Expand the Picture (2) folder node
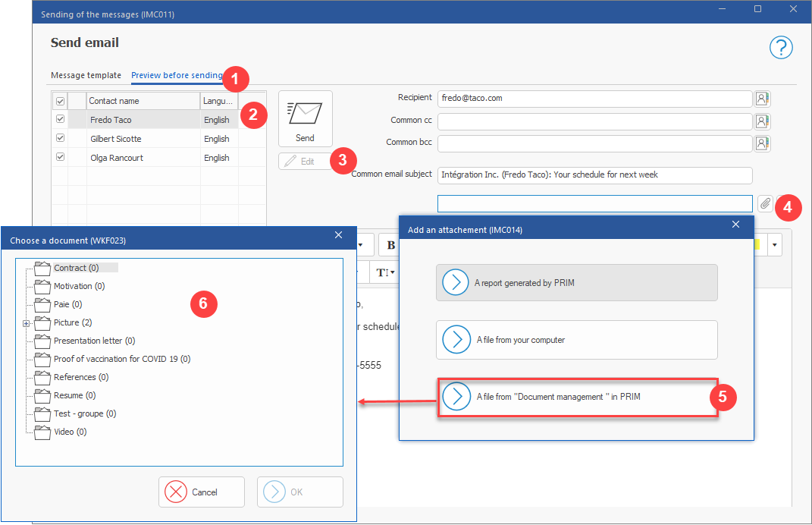Viewport: 812px width, 525px height. point(27,323)
